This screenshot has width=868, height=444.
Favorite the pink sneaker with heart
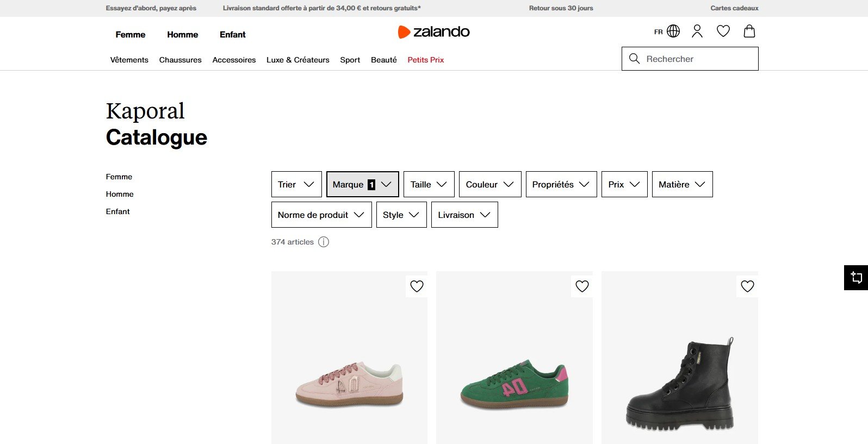pyautogui.click(x=417, y=286)
